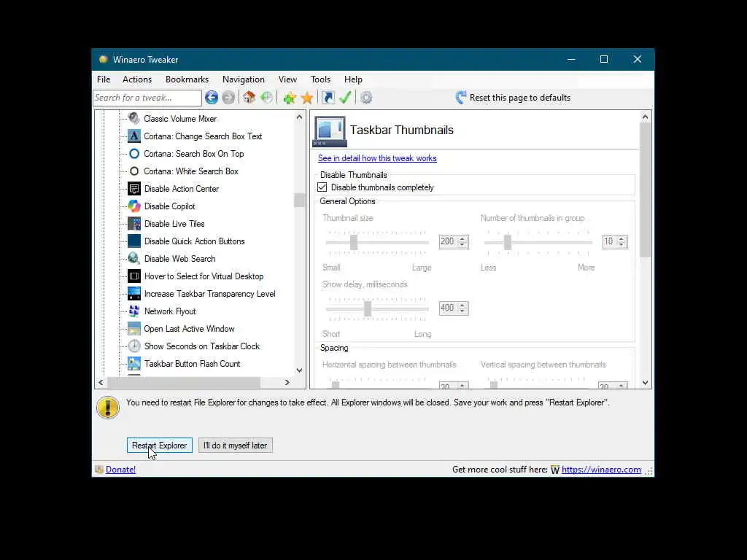This screenshot has width=747, height=560.
Task: Open the Help menu
Action: coord(354,79)
